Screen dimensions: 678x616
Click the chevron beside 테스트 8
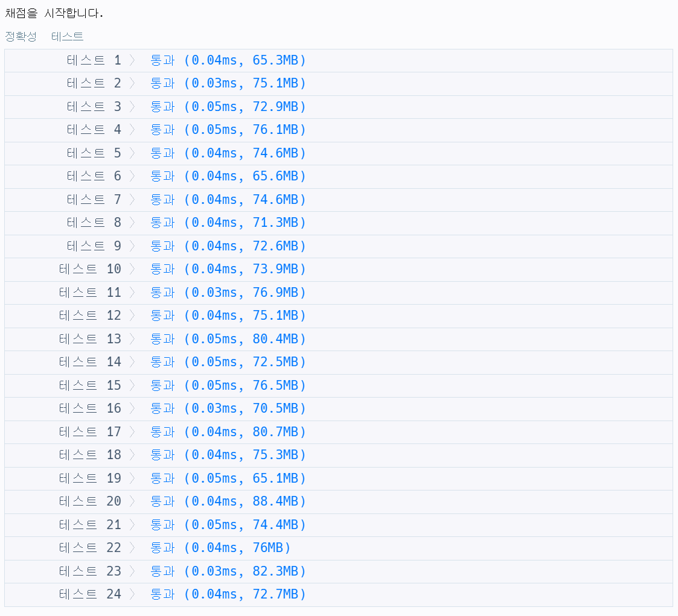(x=132, y=223)
